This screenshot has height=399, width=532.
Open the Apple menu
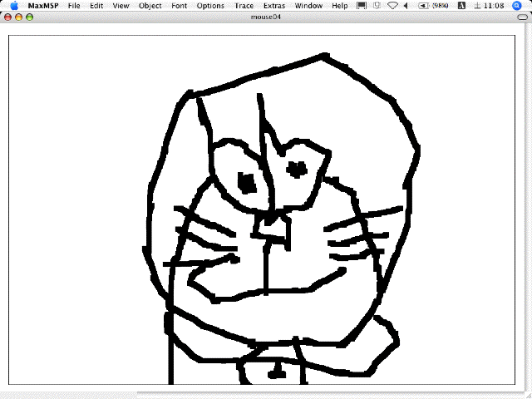pos(14,6)
